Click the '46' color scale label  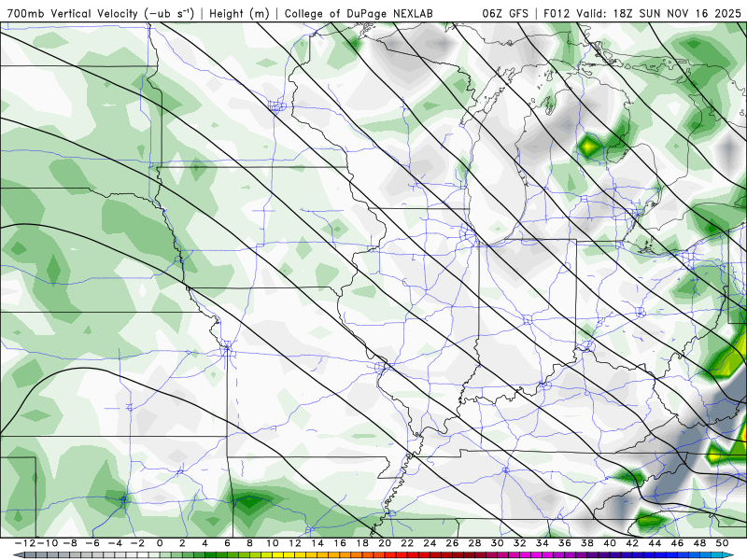tap(678, 543)
